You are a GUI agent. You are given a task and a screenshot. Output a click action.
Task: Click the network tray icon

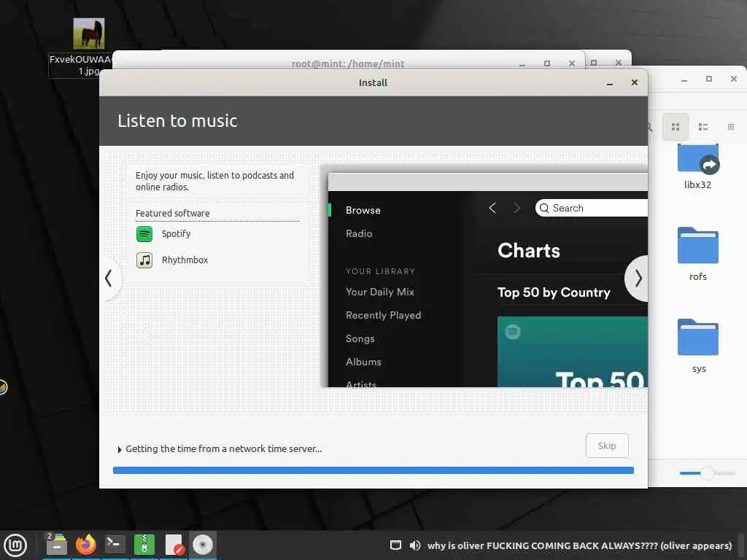coord(395,545)
